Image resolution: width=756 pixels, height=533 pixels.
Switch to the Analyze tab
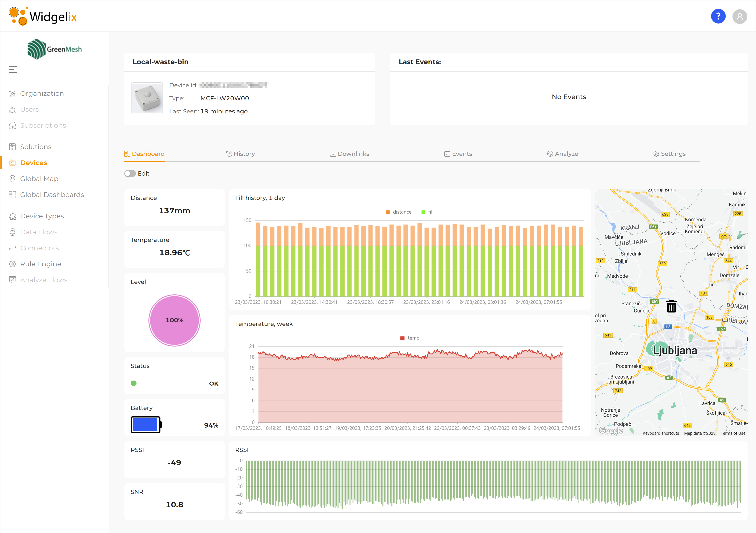[562, 154]
